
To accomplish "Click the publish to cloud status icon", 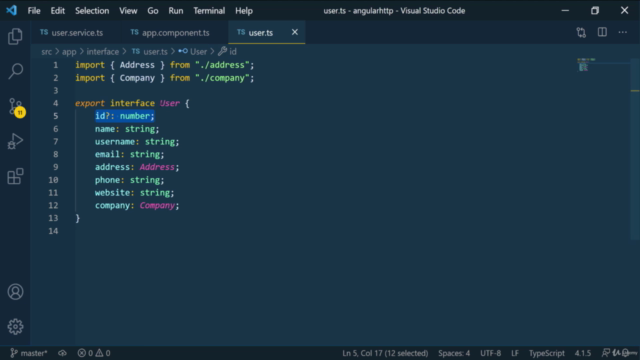I will (x=62, y=353).
